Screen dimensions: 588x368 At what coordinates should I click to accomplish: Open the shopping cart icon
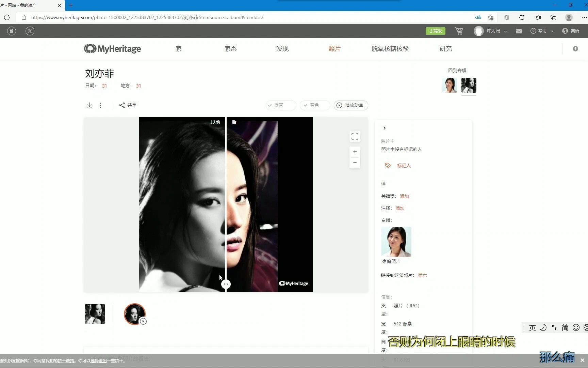click(x=459, y=31)
